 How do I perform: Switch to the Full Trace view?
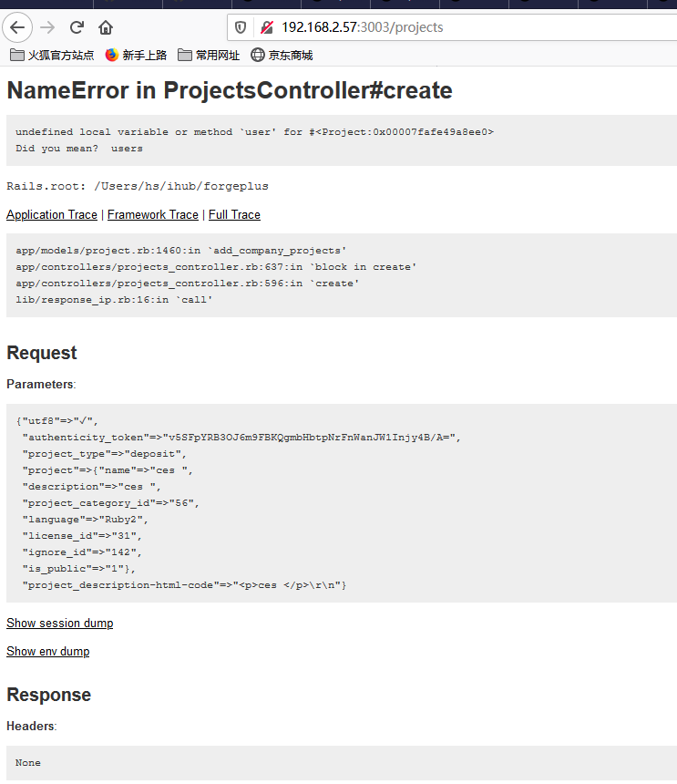[234, 214]
